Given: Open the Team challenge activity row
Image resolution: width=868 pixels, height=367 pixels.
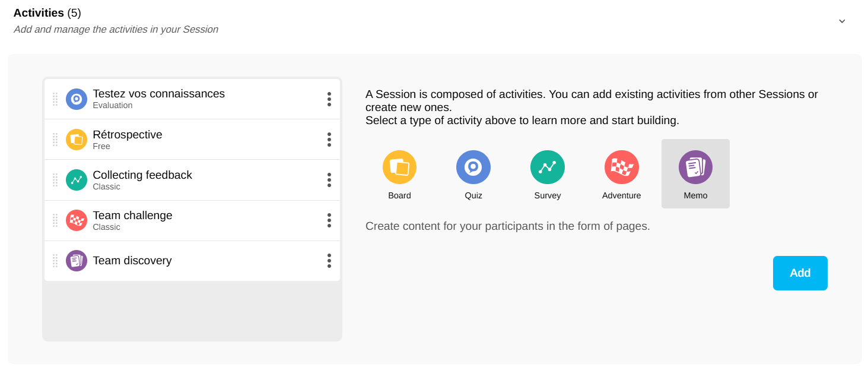Looking at the screenshot, I should pyautogui.click(x=132, y=216).
